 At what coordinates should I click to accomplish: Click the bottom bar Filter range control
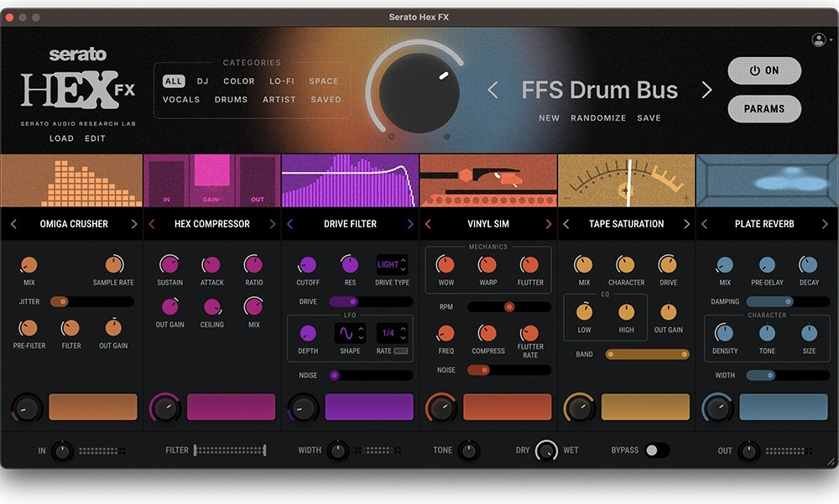click(x=230, y=450)
